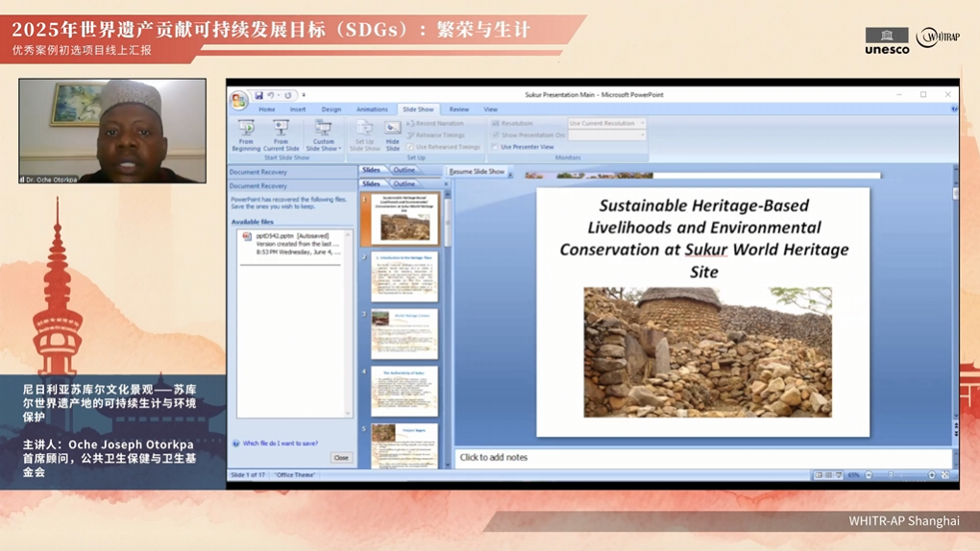The height and width of the screenshot is (551, 980).
Task: Open the Resolution dropdown
Action: 607,123
